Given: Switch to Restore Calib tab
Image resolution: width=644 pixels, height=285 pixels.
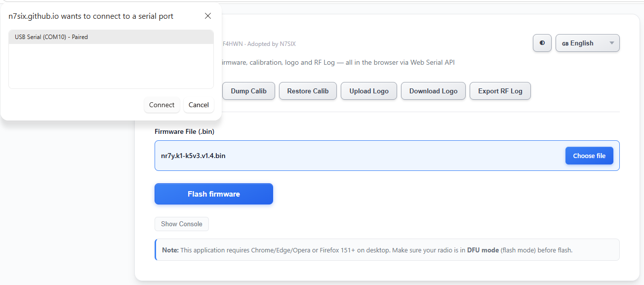Looking at the screenshot, I should point(308,91).
